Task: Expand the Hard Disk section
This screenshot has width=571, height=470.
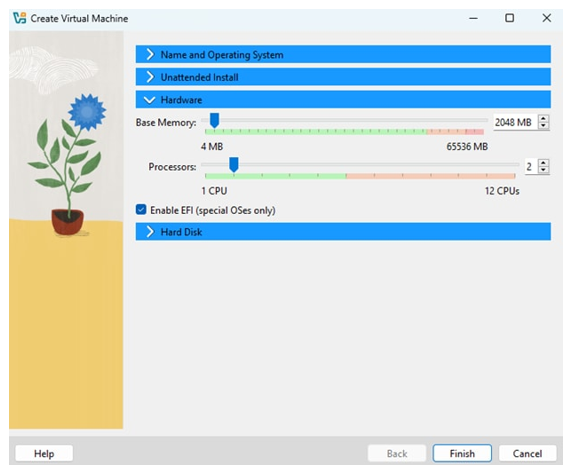Action: pos(343,232)
